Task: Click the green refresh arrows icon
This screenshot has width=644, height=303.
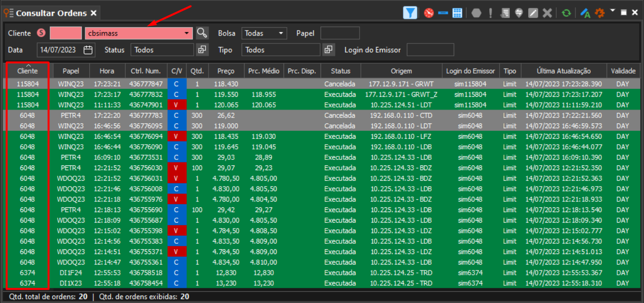Action: (x=566, y=13)
